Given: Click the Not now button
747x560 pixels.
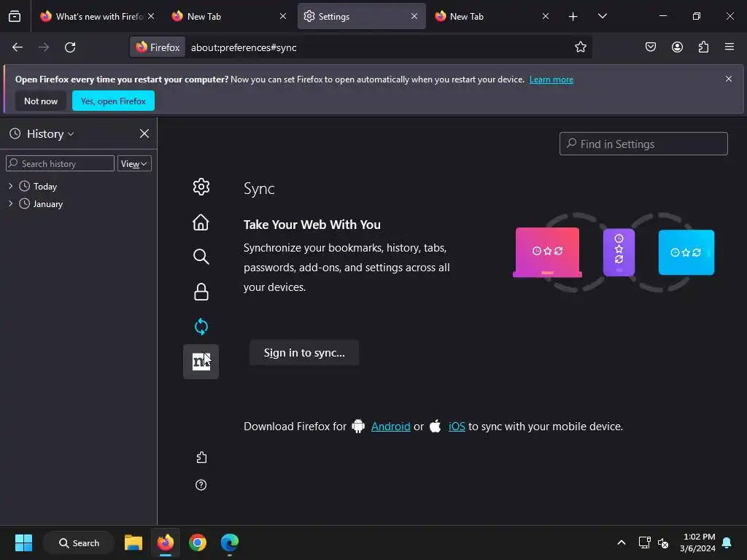Looking at the screenshot, I should [x=41, y=101].
